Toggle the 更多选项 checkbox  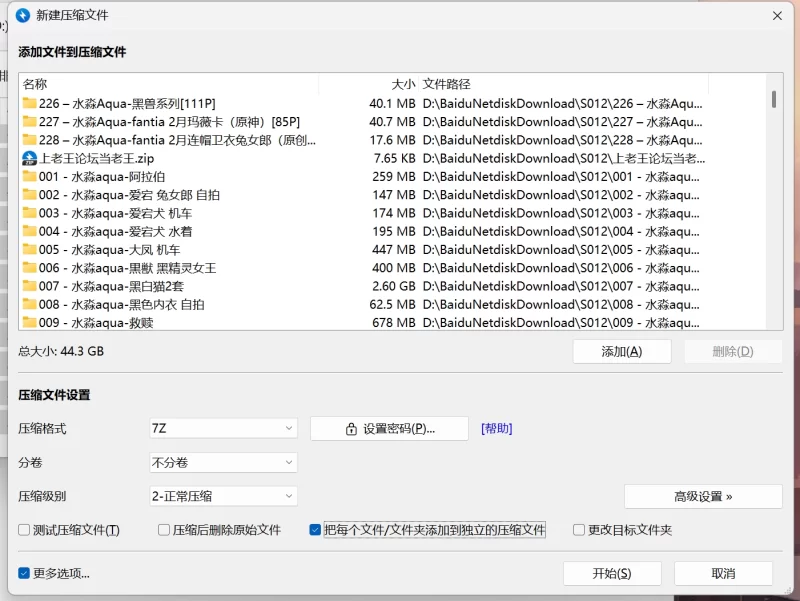click(x=24, y=574)
